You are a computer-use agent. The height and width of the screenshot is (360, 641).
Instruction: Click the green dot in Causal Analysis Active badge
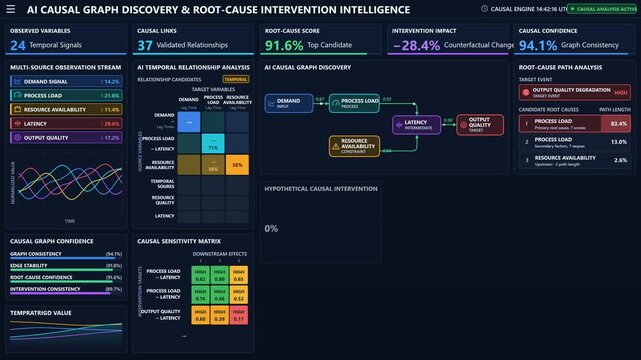click(x=572, y=9)
